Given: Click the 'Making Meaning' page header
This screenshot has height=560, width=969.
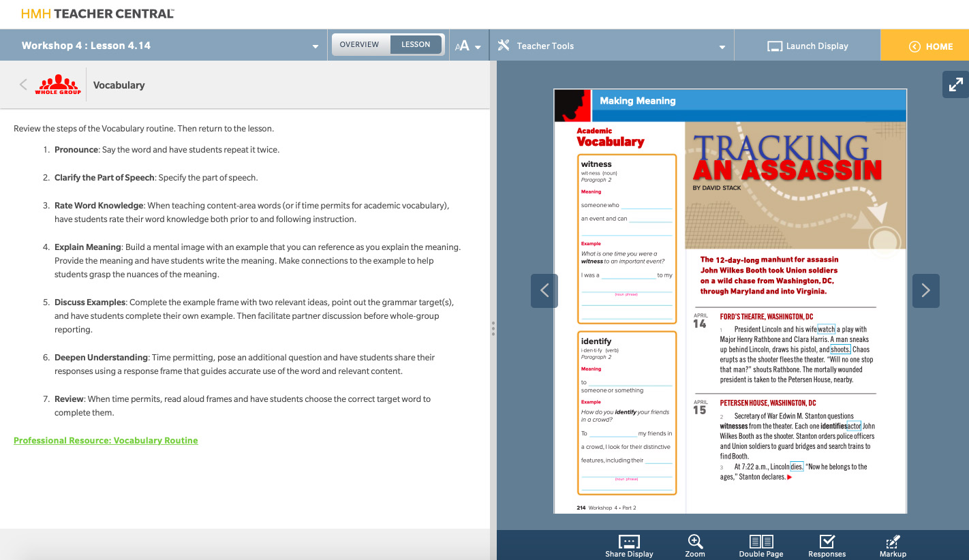Looking at the screenshot, I should tap(637, 101).
